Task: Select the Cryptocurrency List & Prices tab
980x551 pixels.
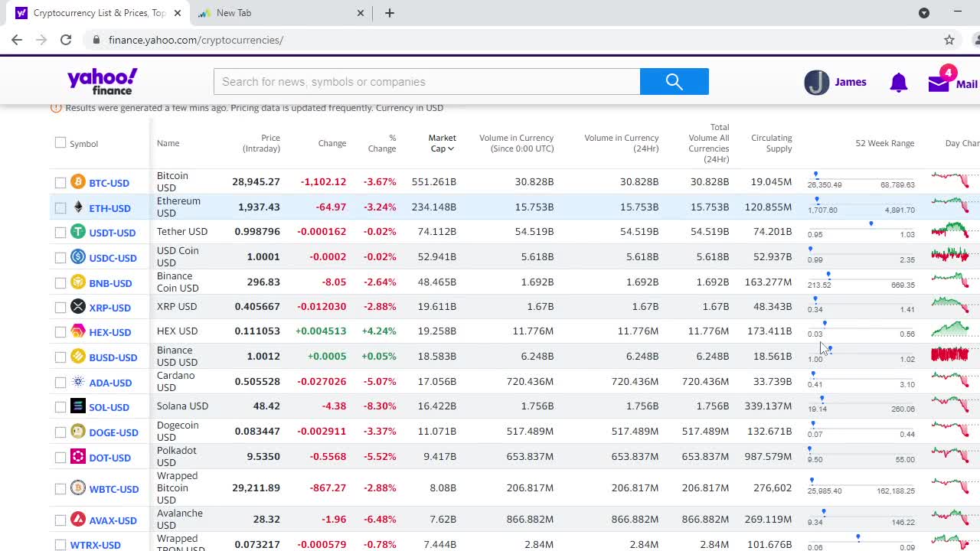Action: coord(98,13)
